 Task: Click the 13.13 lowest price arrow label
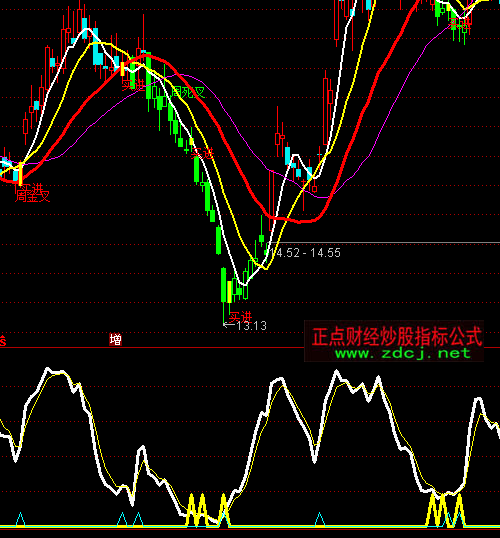(x=245, y=326)
